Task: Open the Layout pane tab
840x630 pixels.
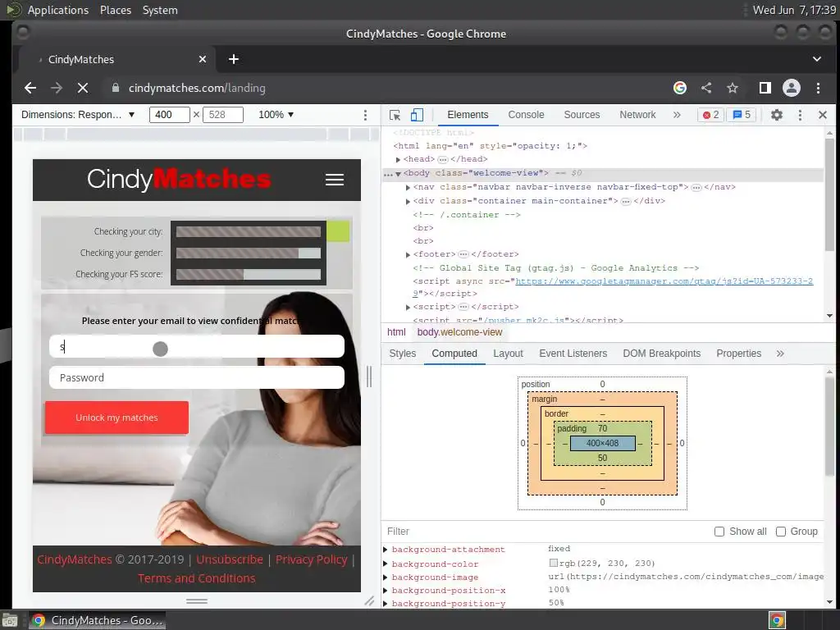Action: pos(508,354)
